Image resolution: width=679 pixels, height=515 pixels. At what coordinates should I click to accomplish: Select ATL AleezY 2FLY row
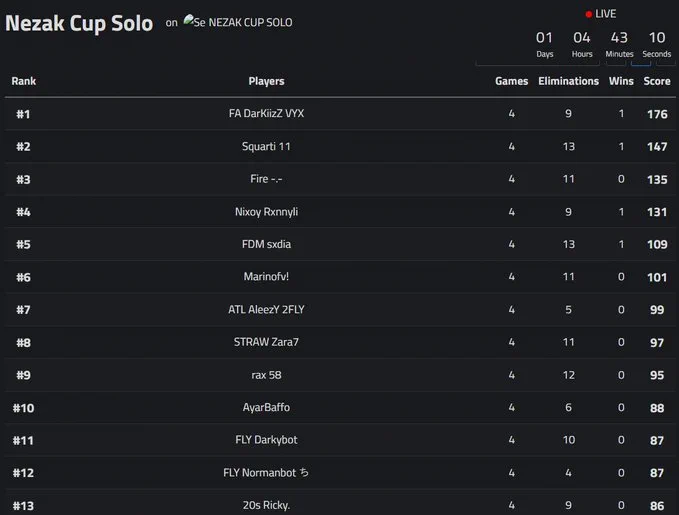[340, 310]
